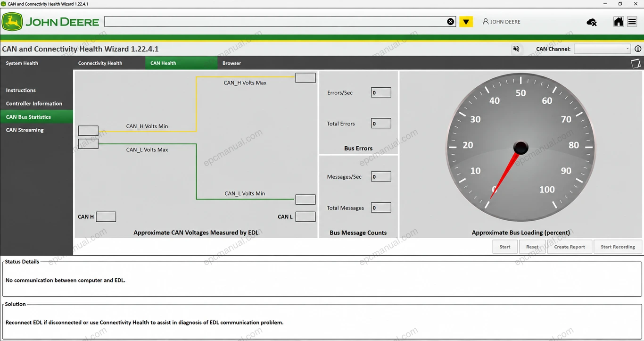
Task: Click the title bar application icon
Action: 4,4
